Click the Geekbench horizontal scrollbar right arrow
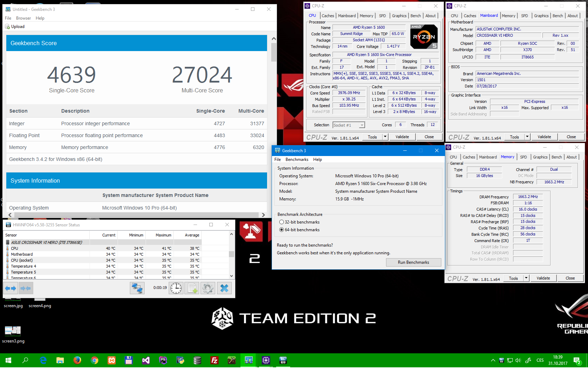The height and width of the screenshot is (368, 588). 263,215
